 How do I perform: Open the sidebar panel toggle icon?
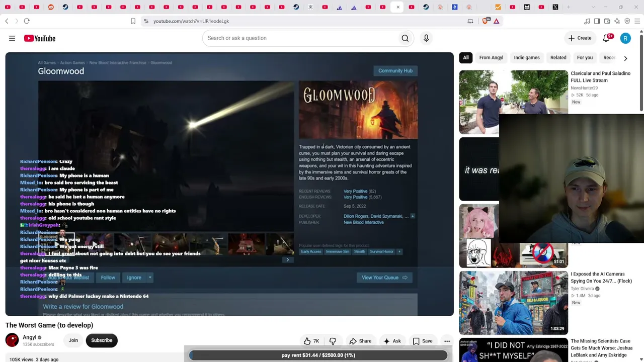597,21
